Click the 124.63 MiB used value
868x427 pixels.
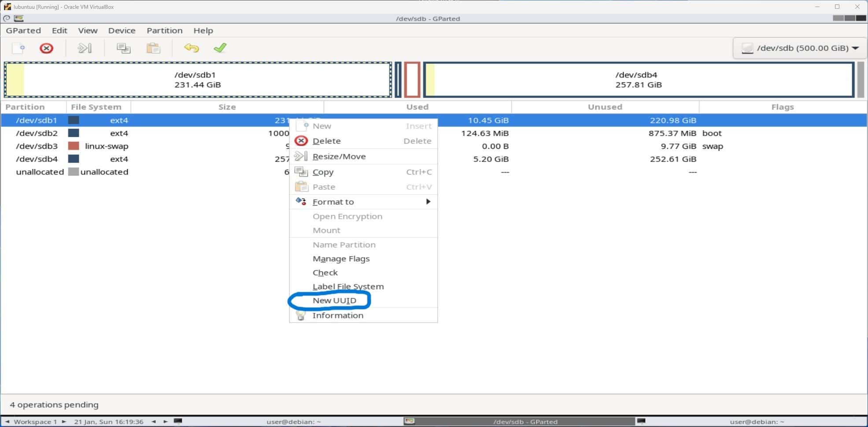[x=485, y=133]
